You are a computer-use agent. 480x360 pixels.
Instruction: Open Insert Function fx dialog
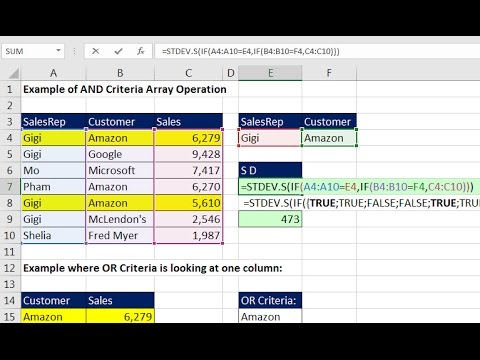[x=141, y=51]
